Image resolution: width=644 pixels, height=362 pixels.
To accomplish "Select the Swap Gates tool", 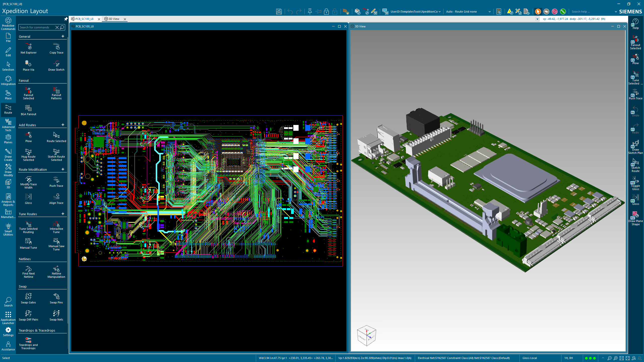I will (28, 298).
